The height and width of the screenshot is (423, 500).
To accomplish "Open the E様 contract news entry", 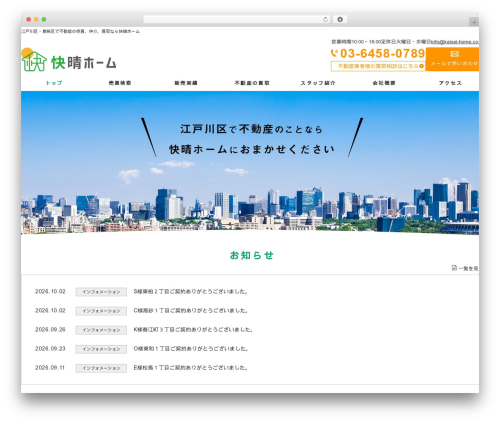I will point(191,368).
